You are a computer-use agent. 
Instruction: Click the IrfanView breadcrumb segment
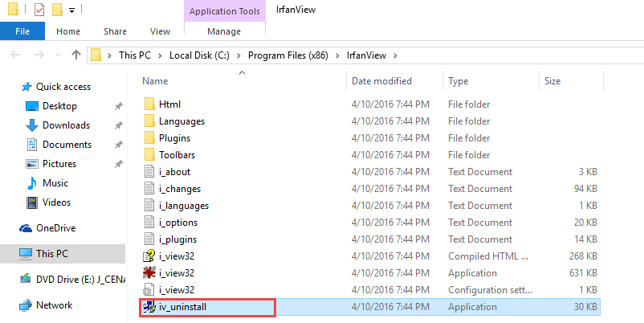click(x=366, y=55)
